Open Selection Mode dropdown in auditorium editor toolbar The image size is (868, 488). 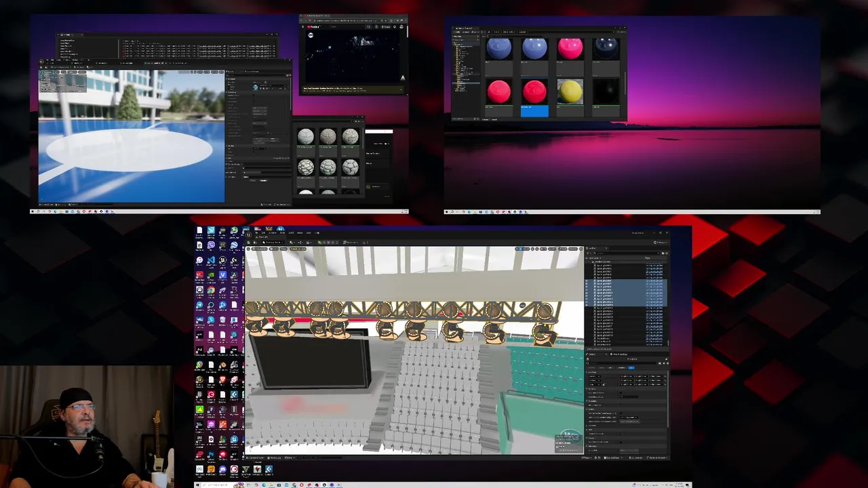tap(273, 243)
